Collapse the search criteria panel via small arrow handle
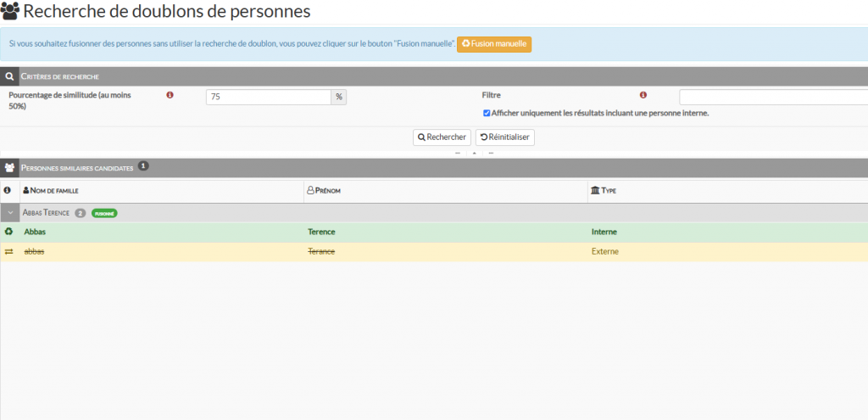The height and width of the screenshot is (420, 868). click(474, 154)
